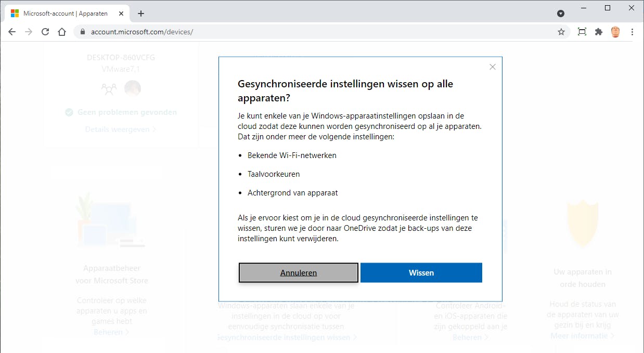Bookmark this page with the star icon
Screen dimensions: 644x353
pos(561,32)
